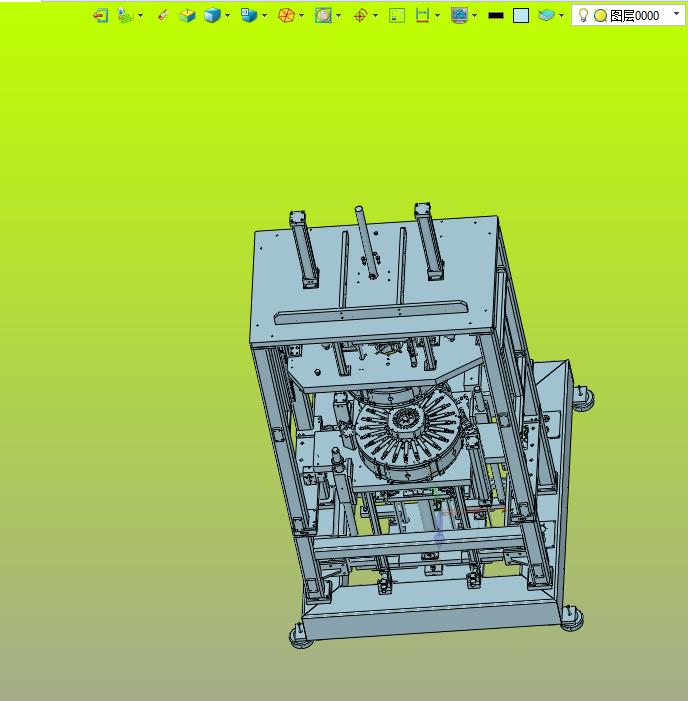Open the sketch plane tool dropdown arrow
Viewport: 688px width, 701px height.
[141, 16]
